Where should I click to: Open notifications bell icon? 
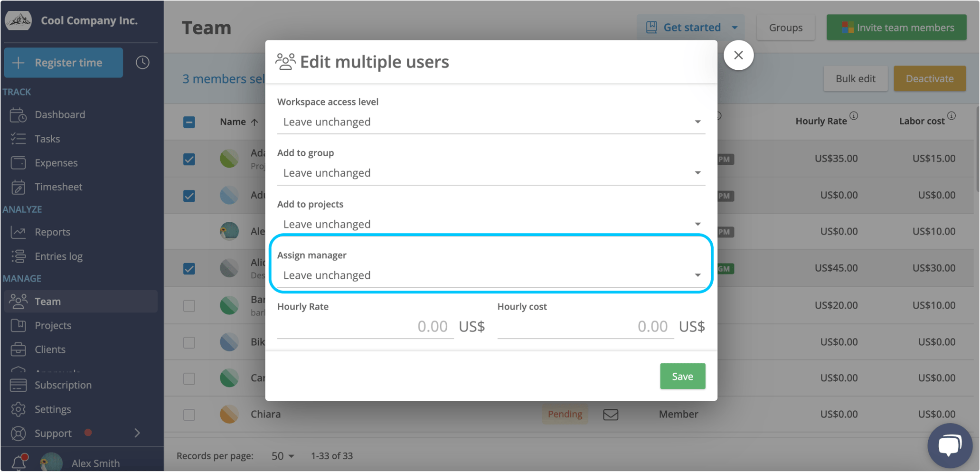tap(19, 462)
